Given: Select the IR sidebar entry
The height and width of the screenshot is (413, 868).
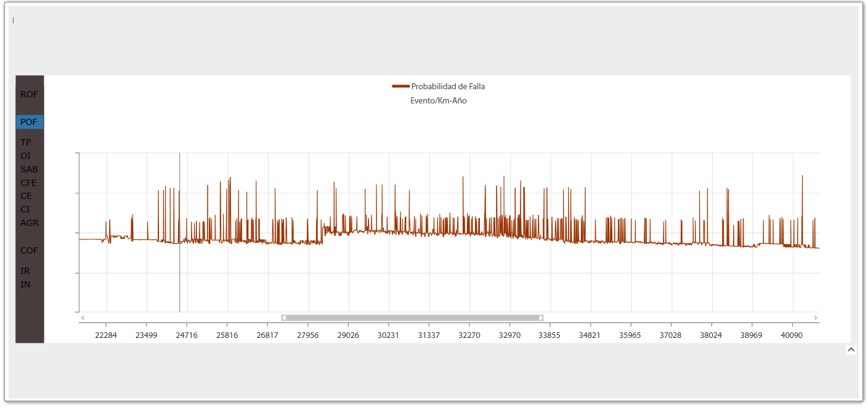Looking at the screenshot, I should (x=25, y=271).
